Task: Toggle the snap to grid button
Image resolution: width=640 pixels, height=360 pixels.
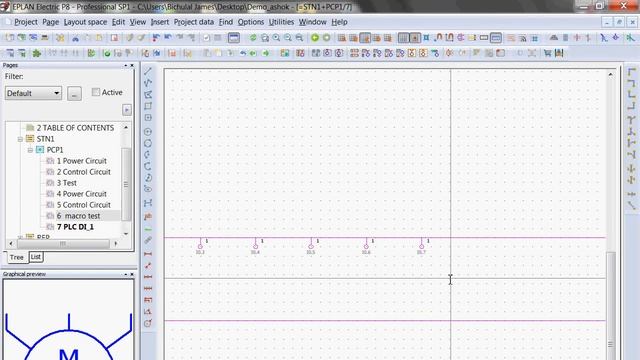Action: coord(415,38)
